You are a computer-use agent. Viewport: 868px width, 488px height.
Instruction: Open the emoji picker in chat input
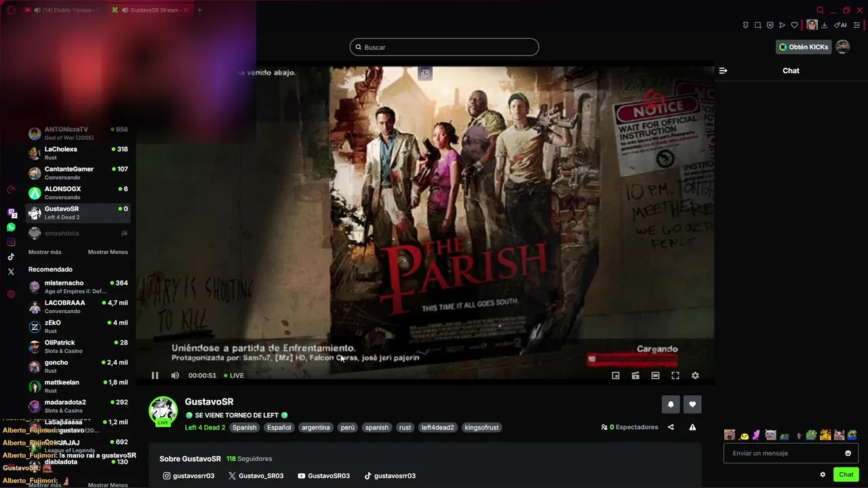tap(848, 453)
